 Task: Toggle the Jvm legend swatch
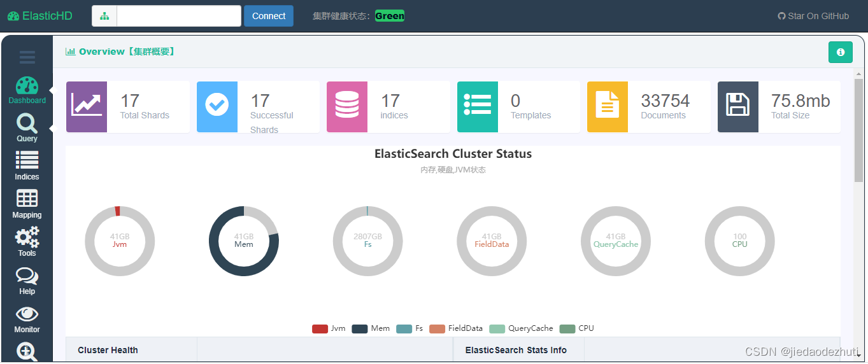[x=320, y=328]
